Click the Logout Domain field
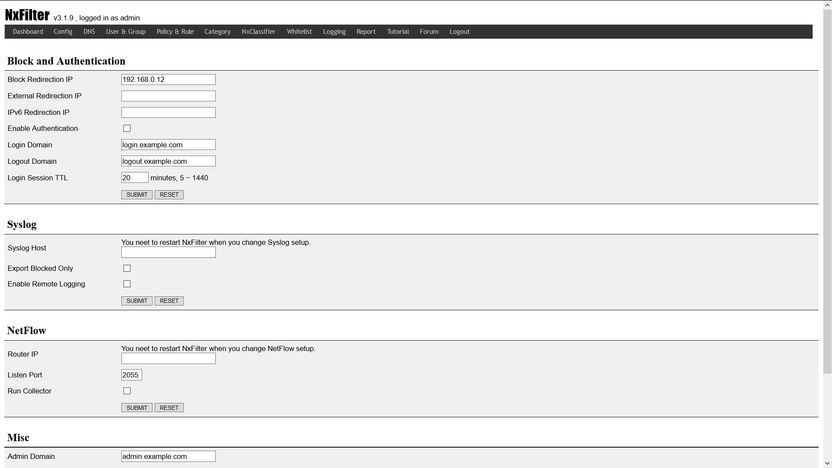 [168, 161]
